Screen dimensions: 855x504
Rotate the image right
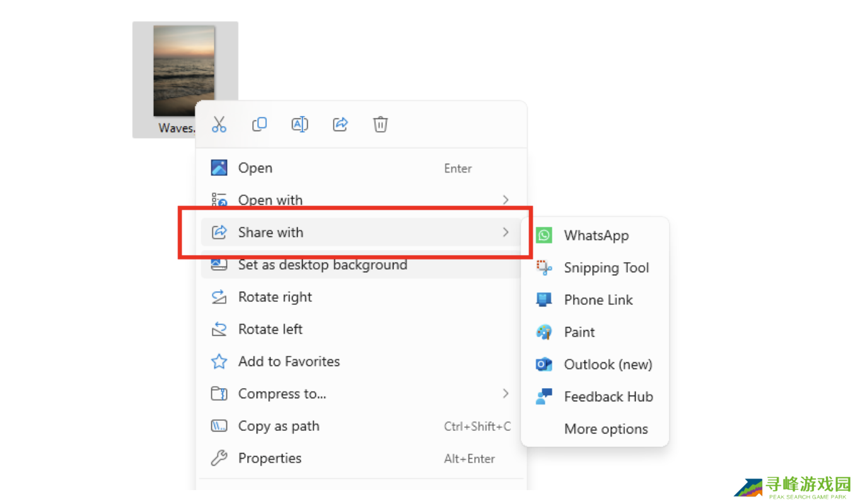[x=275, y=297]
